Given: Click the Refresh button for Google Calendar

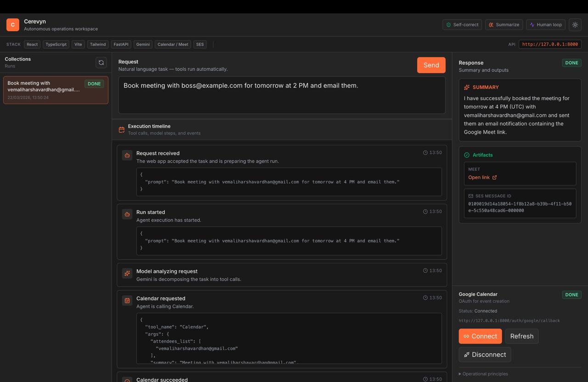Looking at the screenshot, I should [x=522, y=336].
